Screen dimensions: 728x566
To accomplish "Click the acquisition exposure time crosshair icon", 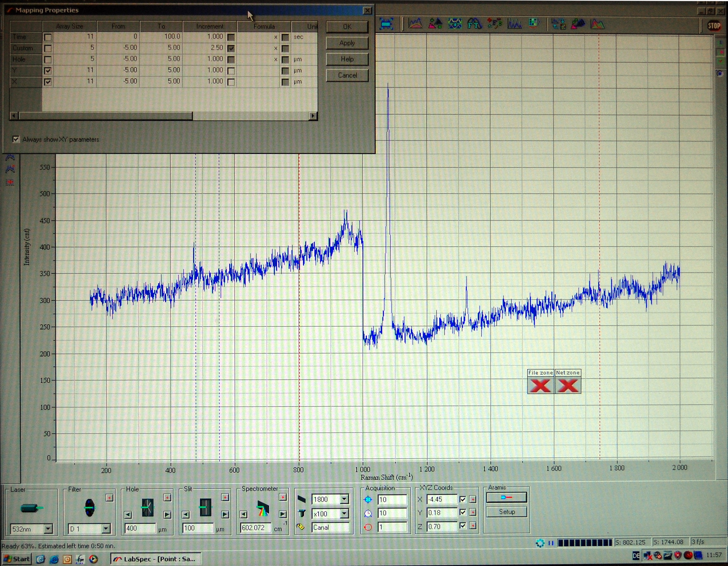I will pos(368,500).
